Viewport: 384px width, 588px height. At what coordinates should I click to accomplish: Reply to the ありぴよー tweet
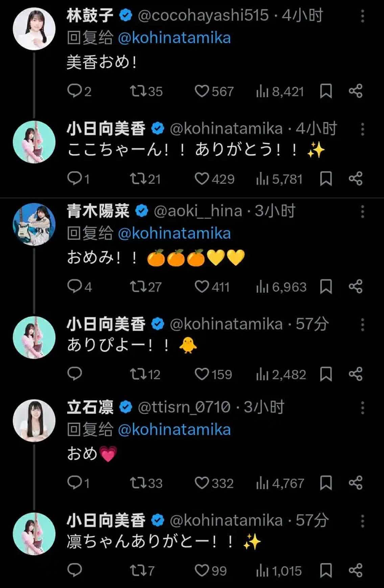75,374
